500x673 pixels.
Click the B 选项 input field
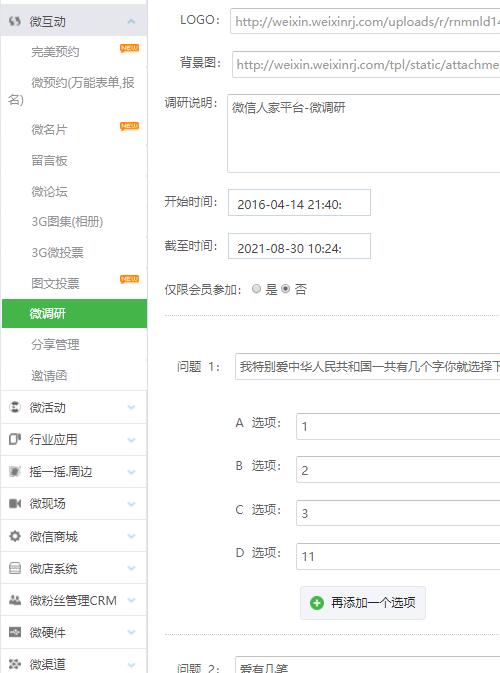click(398, 470)
